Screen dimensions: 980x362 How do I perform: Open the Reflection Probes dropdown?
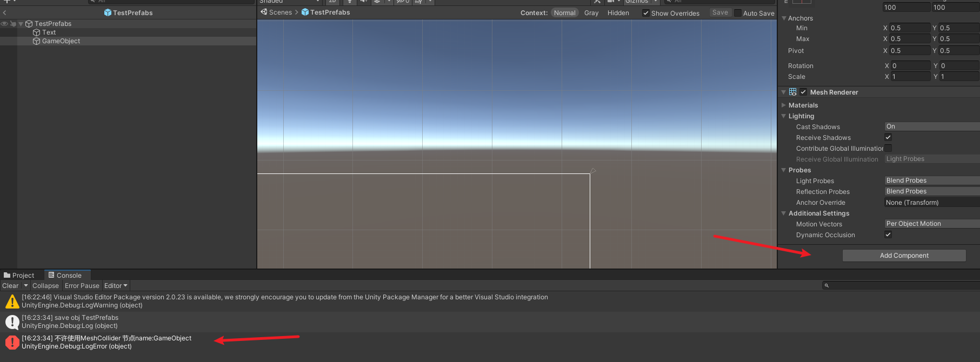point(932,191)
